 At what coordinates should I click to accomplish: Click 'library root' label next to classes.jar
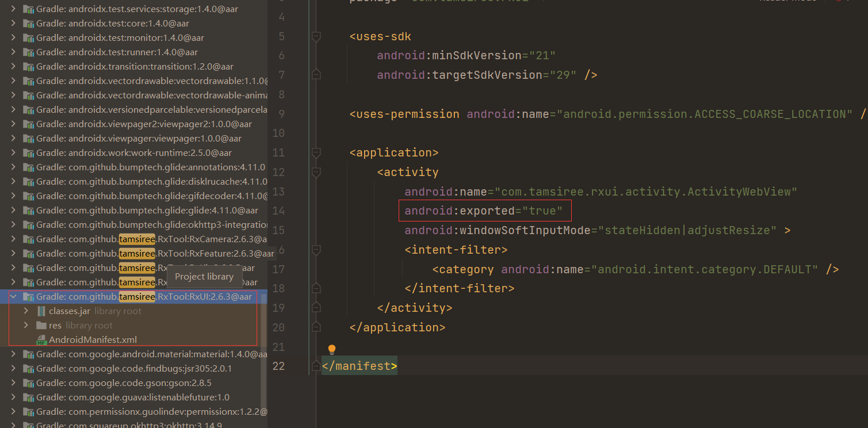118,311
